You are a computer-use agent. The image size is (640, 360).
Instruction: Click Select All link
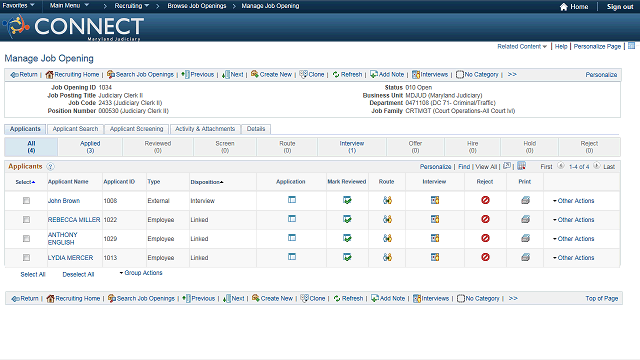click(x=33, y=274)
